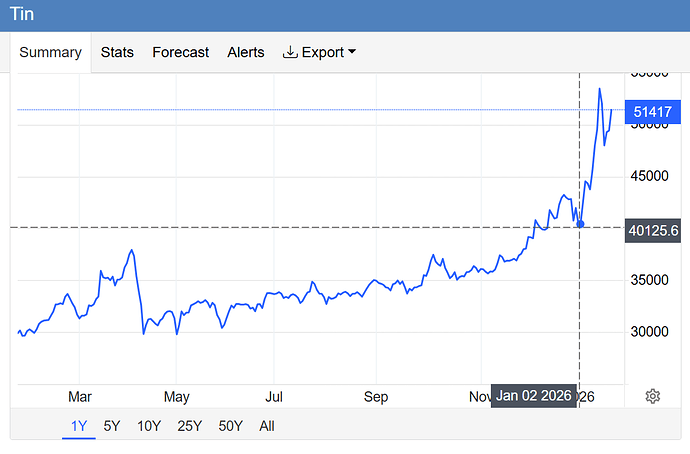Screen dimensions: 690x454
Task: Click the Export download icon
Action: tap(290, 52)
